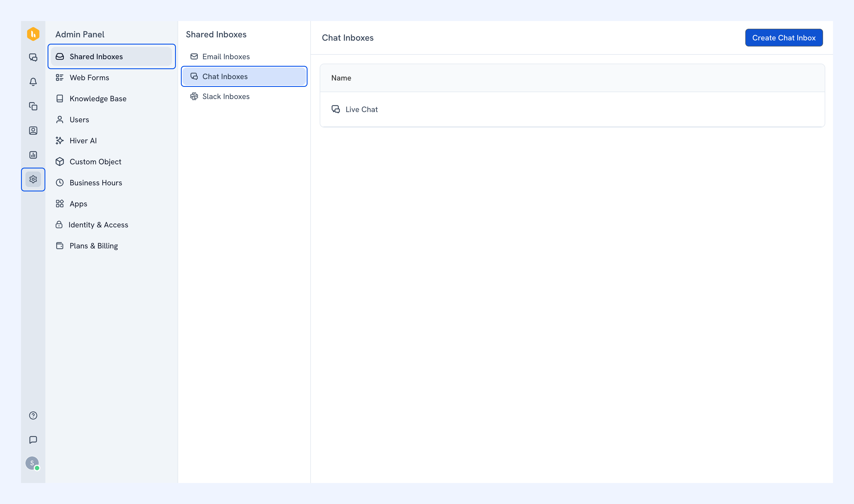This screenshot has width=854, height=504.
Task: Switch to Email Inboxes
Action: click(x=244, y=56)
